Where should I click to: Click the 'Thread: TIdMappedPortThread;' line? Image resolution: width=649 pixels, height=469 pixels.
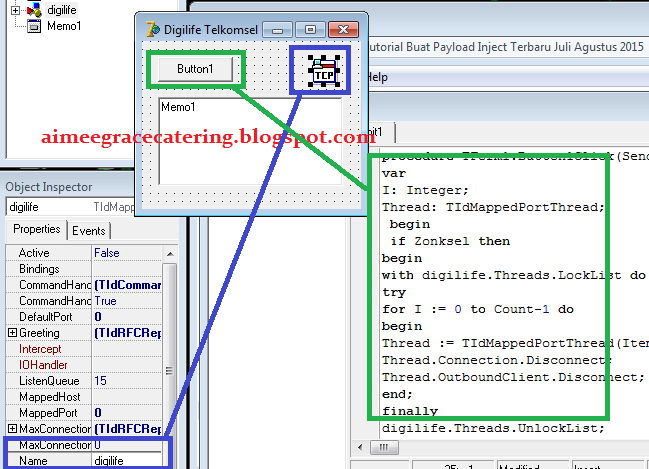coord(493,207)
